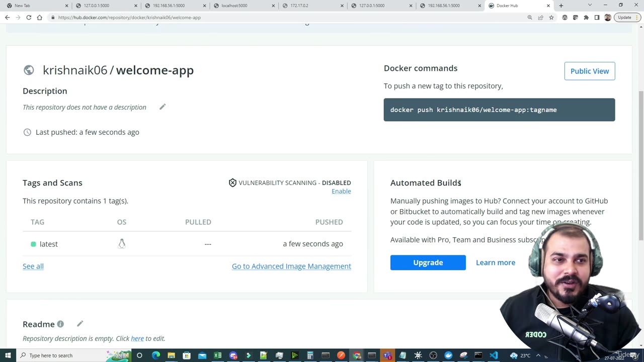
Task: Click the pencil icon beside the Readme heading
Action: coord(80,324)
